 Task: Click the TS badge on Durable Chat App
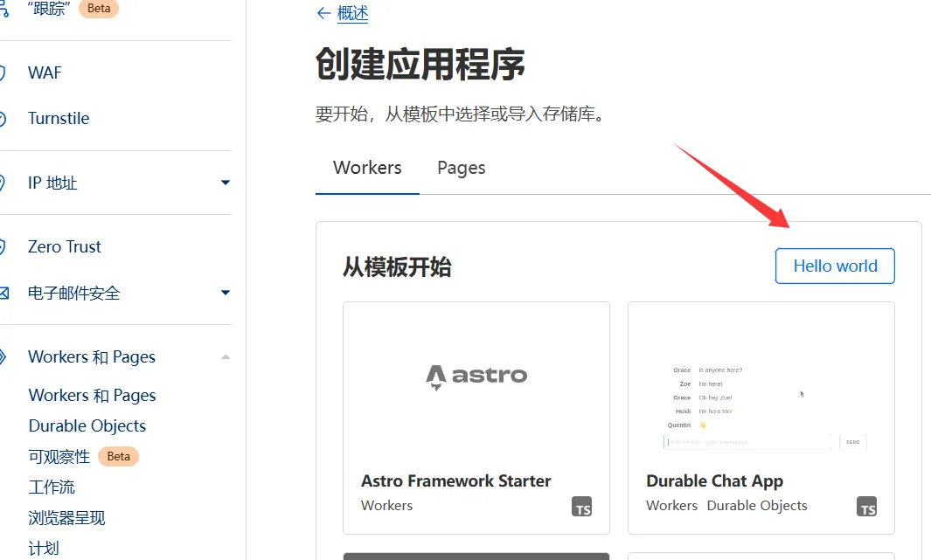[867, 507]
